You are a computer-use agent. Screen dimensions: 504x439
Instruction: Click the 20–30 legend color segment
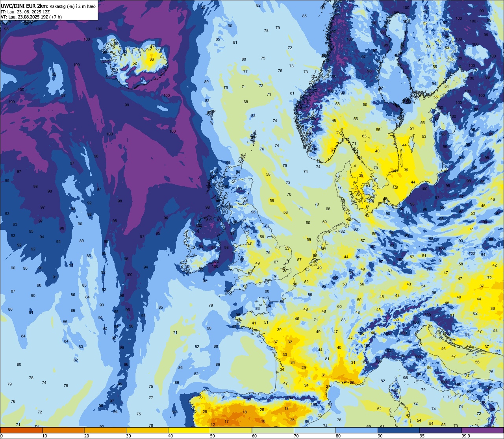pyautogui.click(x=105, y=430)
